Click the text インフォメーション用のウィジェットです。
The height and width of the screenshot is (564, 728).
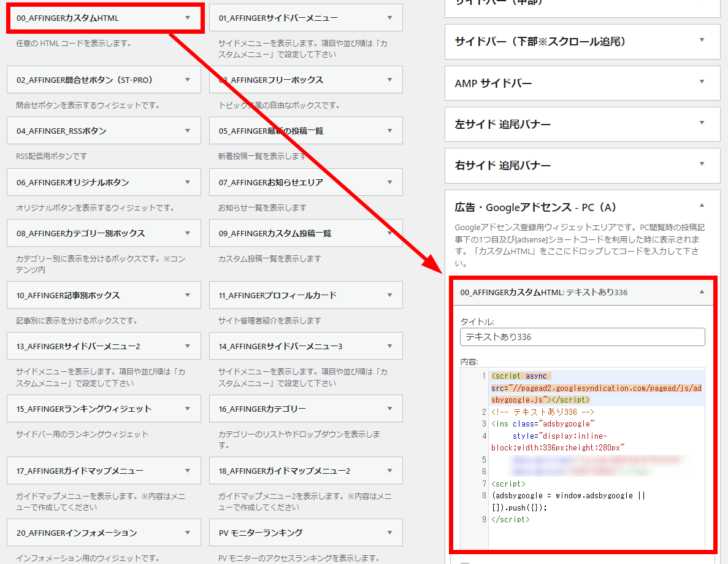pyautogui.click(x=88, y=558)
